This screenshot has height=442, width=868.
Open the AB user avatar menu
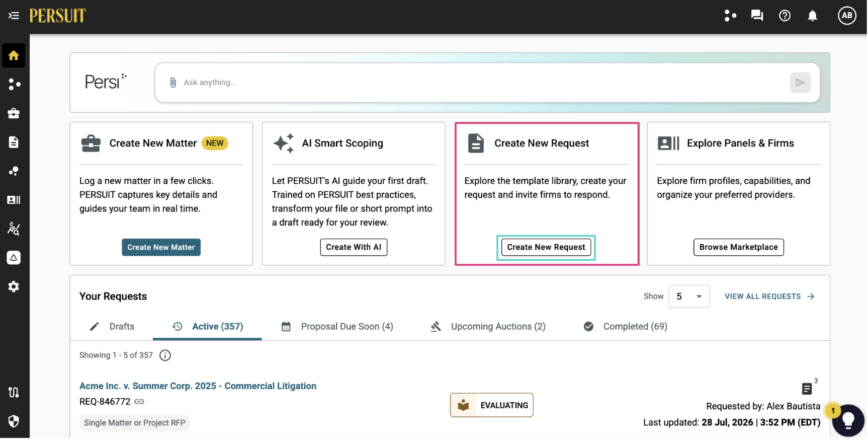click(x=847, y=16)
